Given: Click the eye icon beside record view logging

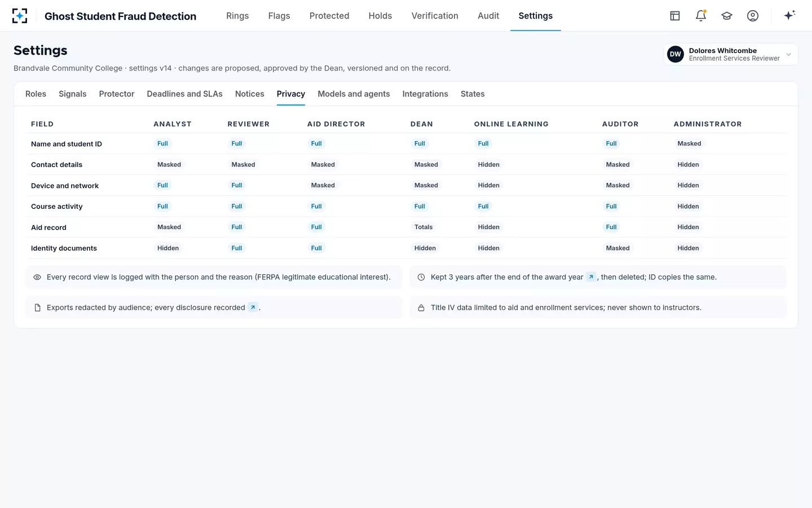Looking at the screenshot, I should pyautogui.click(x=37, y=277).
